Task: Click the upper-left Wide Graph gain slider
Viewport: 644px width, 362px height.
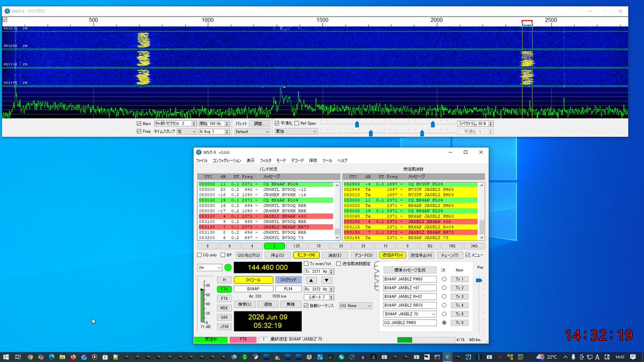Action: point(357,124)
